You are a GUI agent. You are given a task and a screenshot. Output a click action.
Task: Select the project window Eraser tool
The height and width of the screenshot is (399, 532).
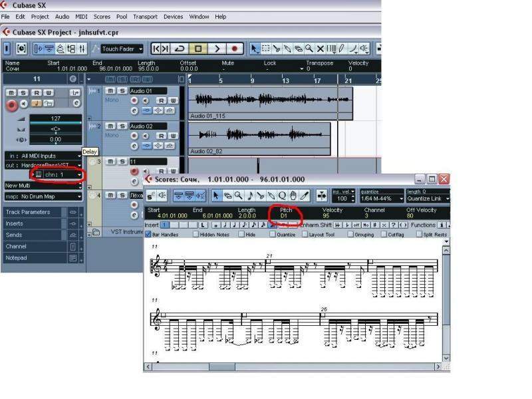[x=298, y=49]
